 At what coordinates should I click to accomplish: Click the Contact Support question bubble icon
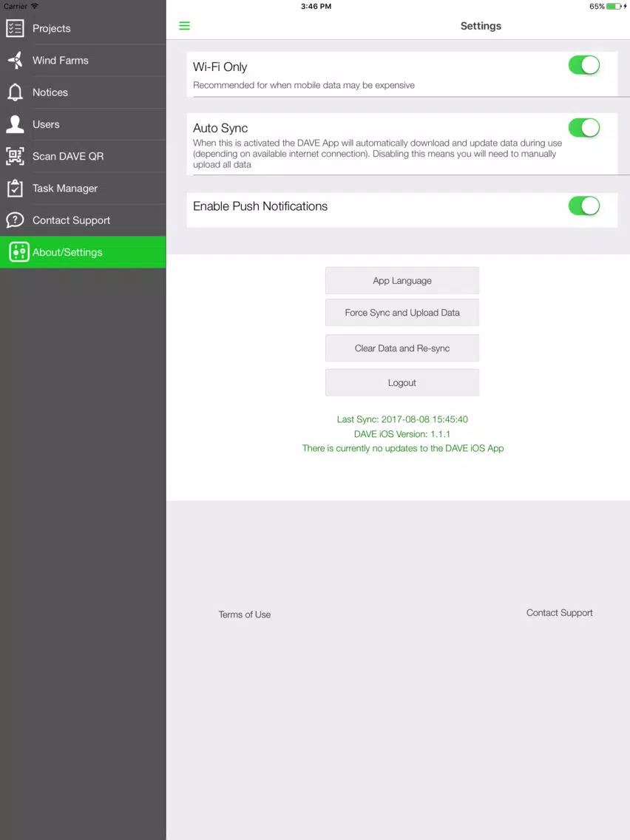point(15,220)
